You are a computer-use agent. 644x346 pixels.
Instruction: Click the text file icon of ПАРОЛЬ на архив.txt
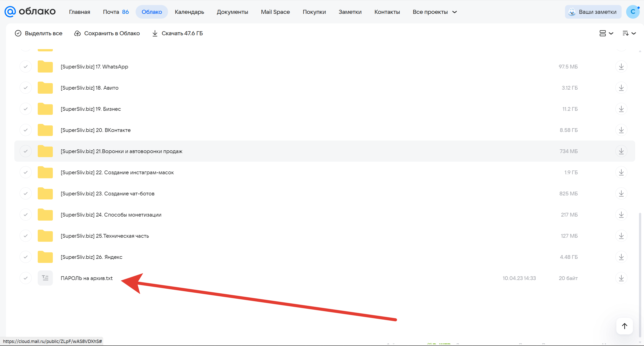click(45, 278)
